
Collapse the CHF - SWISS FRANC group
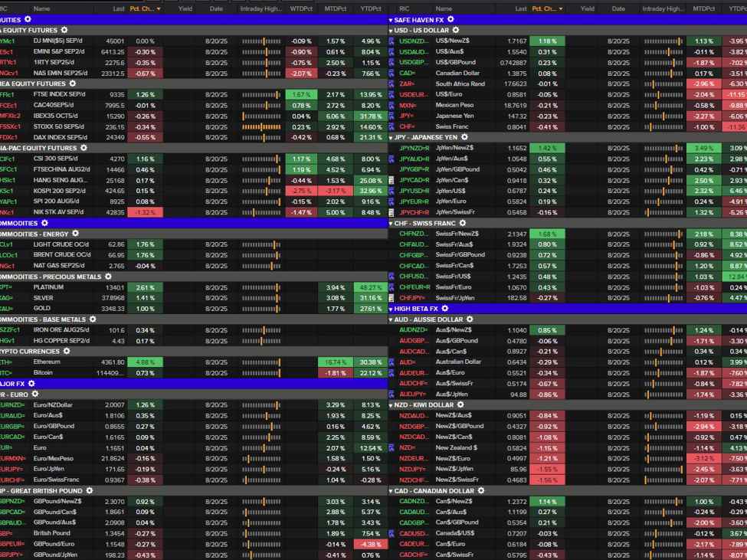coord(391,224)
